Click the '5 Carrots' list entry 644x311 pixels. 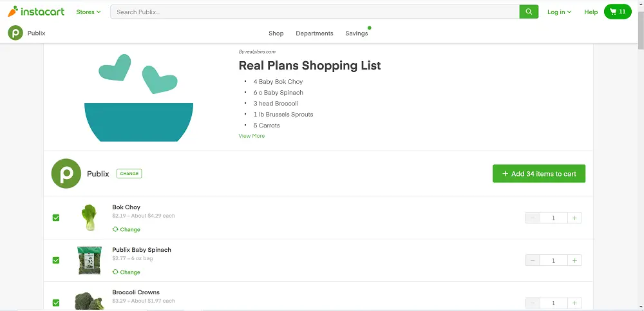(267, 126)
